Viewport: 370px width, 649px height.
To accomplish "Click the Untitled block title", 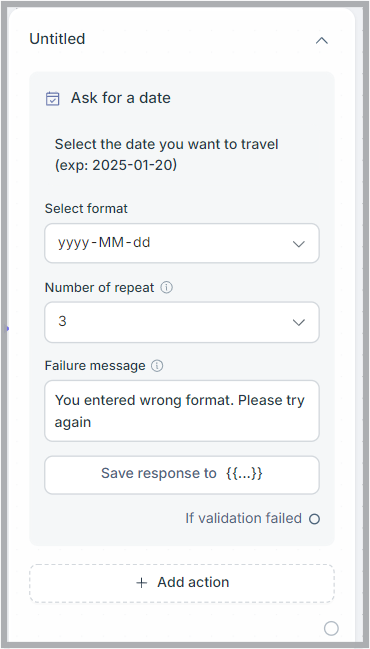I will click(x=57, y=39).
